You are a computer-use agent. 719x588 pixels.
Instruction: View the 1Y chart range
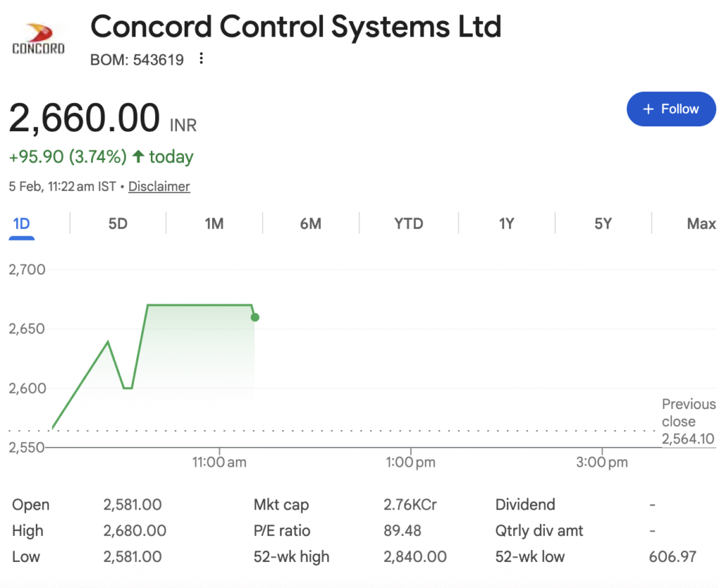coord(506,224)
